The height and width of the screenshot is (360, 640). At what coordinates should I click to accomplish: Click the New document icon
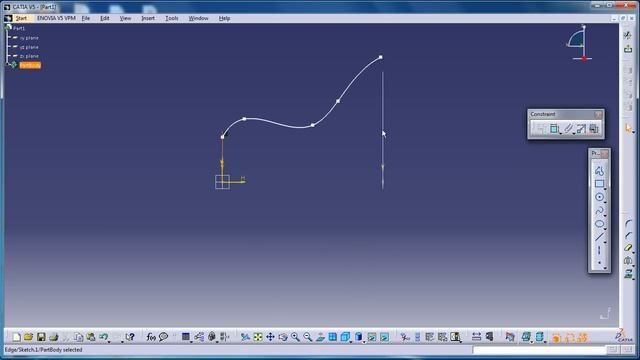[x=16, y=337]
